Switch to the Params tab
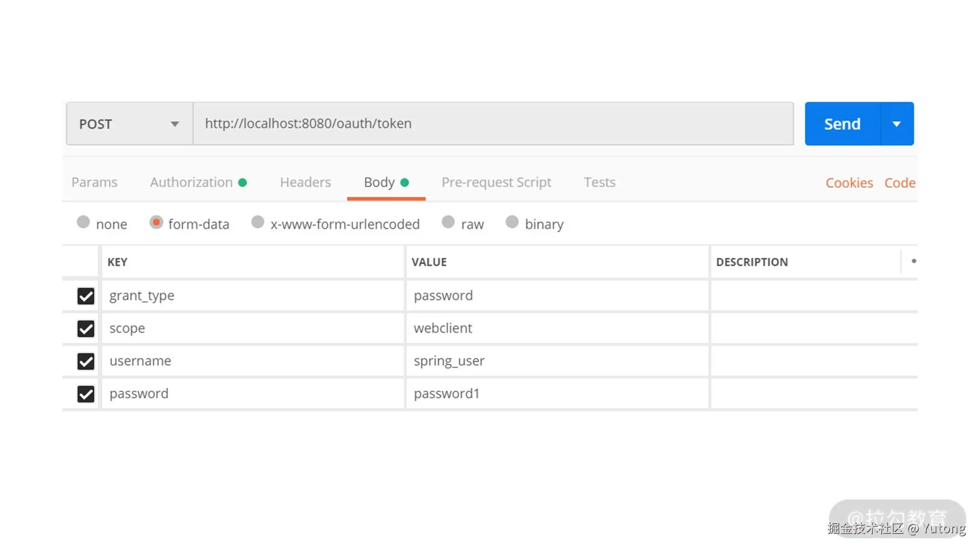The width and height of the screenshot is (980, 551). tap(94, 183)
